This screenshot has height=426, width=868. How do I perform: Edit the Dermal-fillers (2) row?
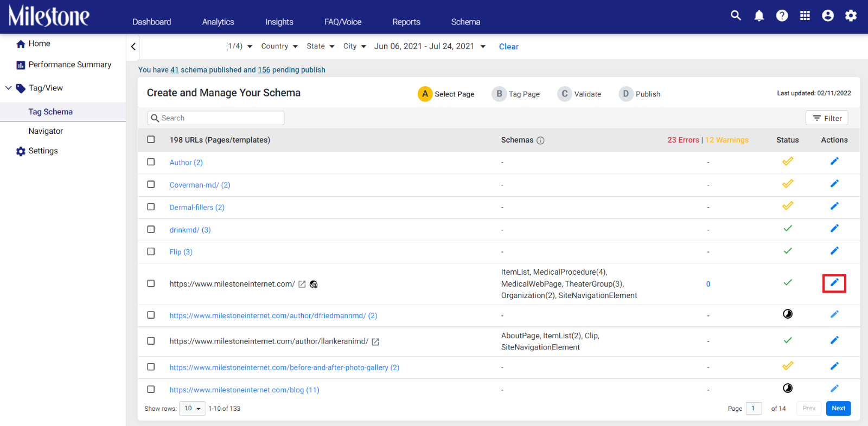pyautogui.click(x=834, y=206)
